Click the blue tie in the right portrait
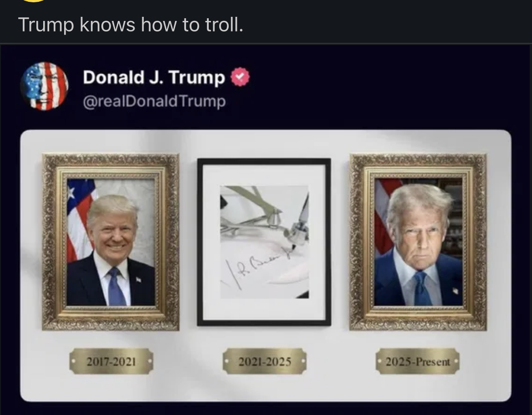The height and width of the screenshot is (415, 532). (x=422, y=288)
